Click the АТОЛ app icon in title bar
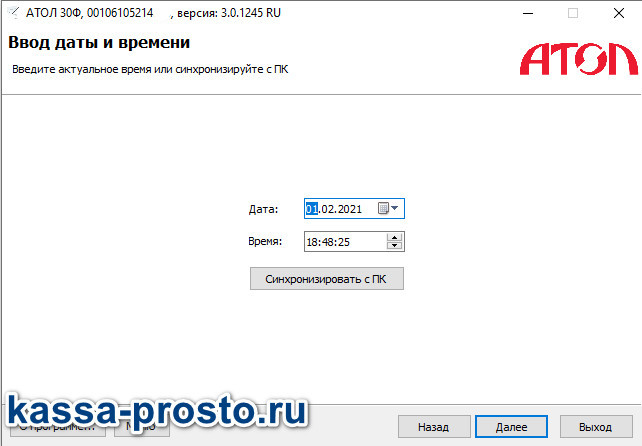Viewport: 642px width, 446px height. coord(14,13)
